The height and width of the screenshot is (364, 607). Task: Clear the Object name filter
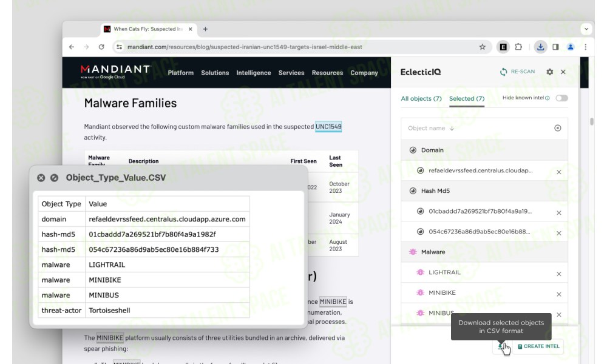[x=557, y=128]
